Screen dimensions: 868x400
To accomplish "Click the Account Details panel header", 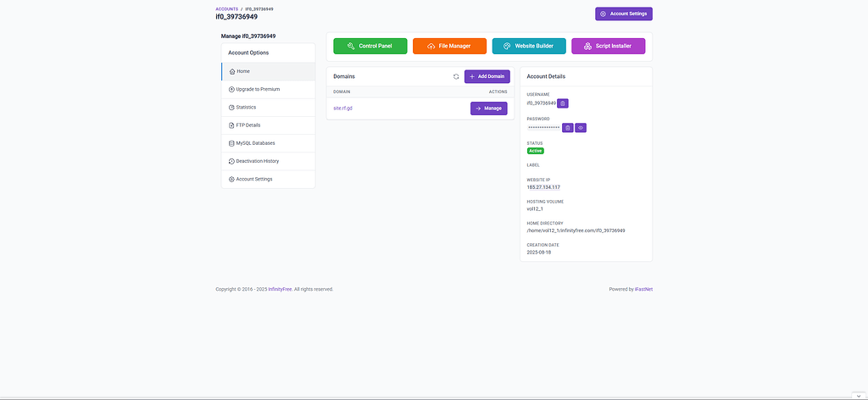I will pyautogui.click(x=587, y=76).
